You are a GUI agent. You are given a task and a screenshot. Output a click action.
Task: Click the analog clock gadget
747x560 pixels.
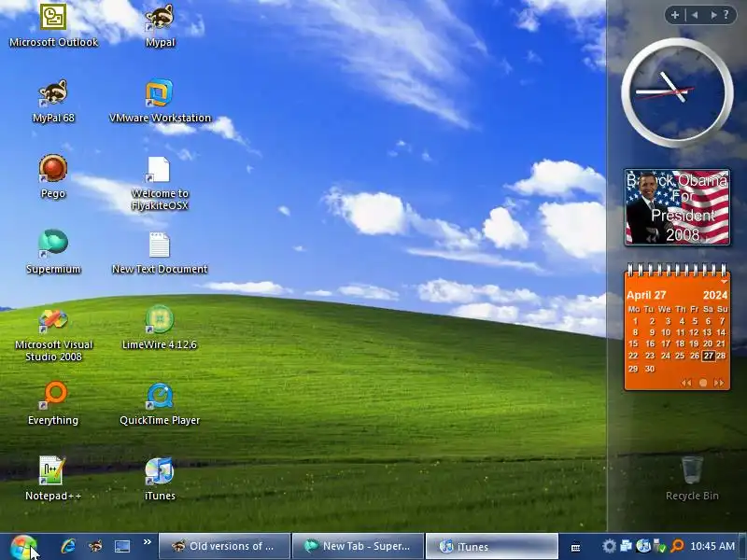point(677,92)
